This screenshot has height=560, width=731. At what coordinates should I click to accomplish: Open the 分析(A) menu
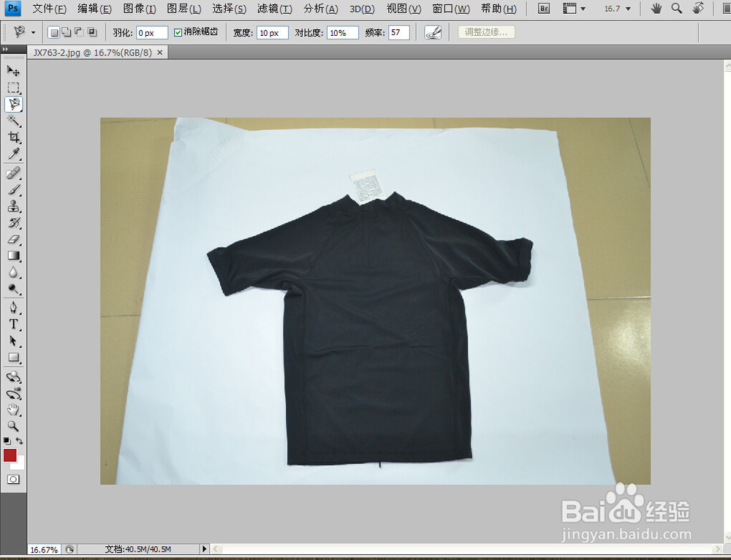(320, 9)
